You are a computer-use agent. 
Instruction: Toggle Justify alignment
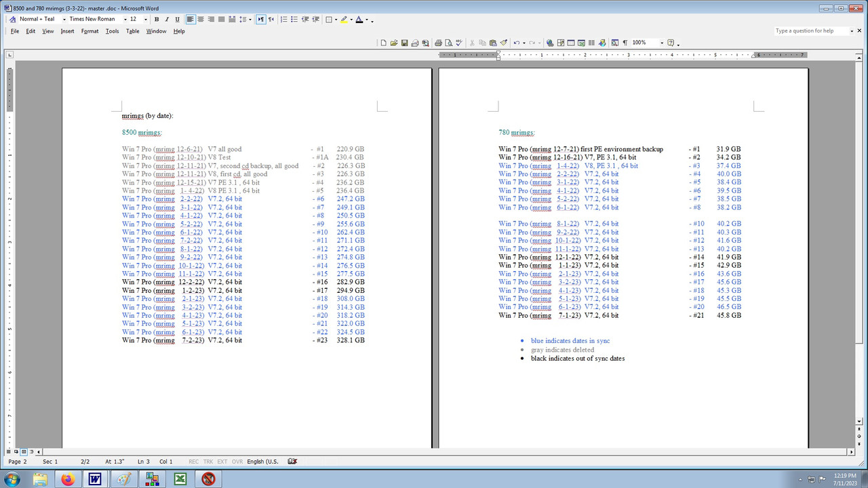point(221,19)
